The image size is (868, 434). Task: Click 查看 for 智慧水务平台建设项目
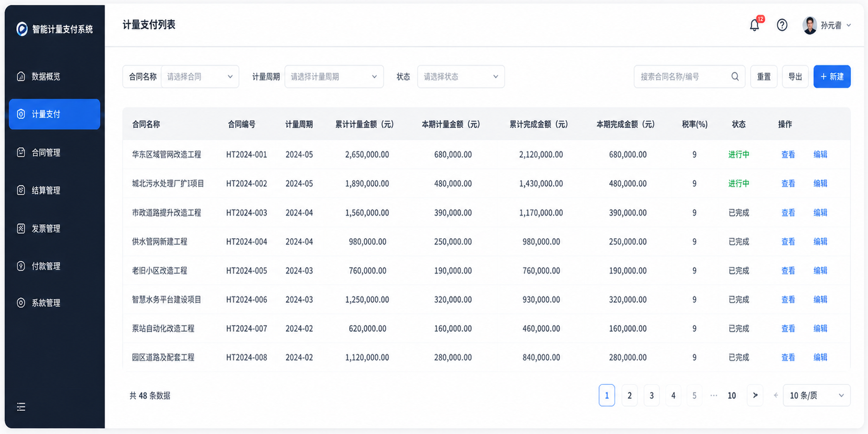[788, 299]
